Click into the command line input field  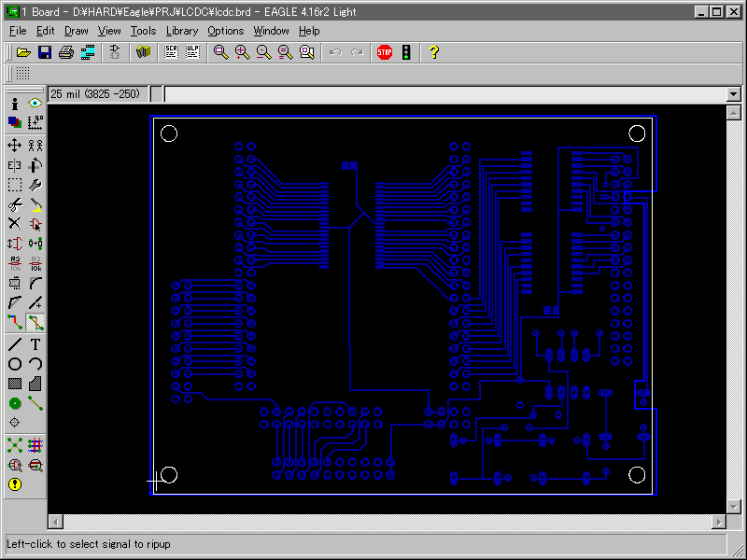[445, 94]
